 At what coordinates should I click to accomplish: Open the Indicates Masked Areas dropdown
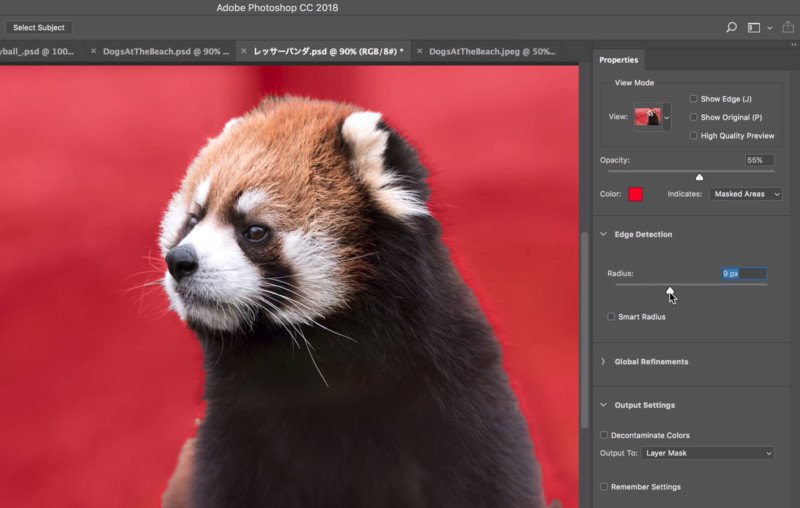pos(745,194)
